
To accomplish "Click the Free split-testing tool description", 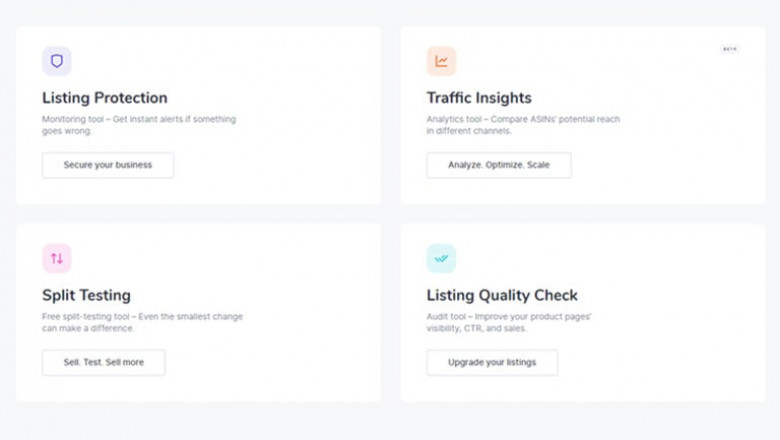I will click(x=142, y=316).
